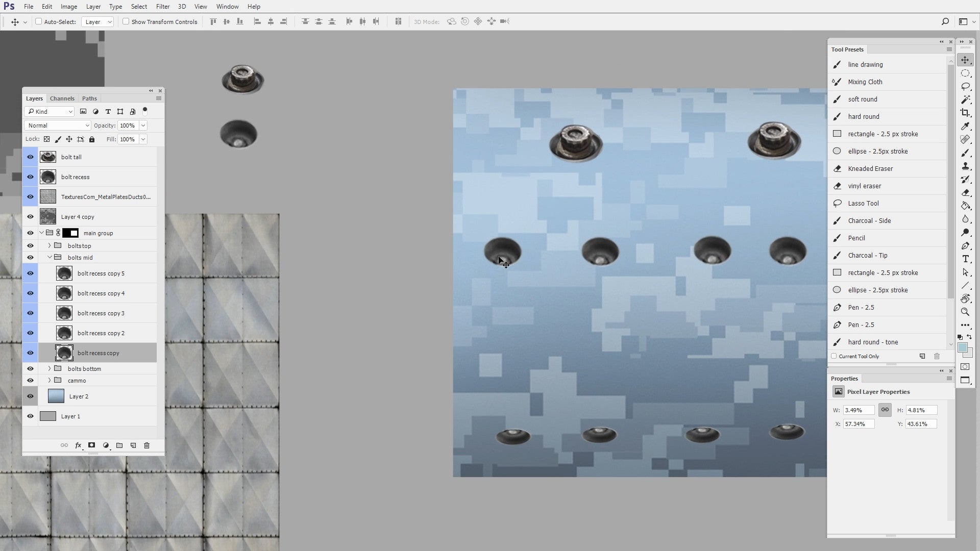Hide the bolt tall layer
This screenshot has width=980, height=551.
(30, 157)
